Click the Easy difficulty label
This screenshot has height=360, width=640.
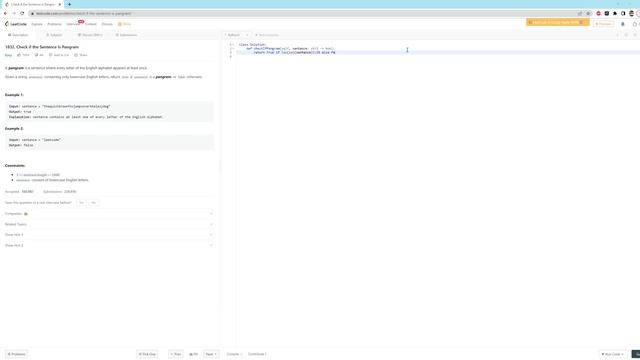[9, 55]
